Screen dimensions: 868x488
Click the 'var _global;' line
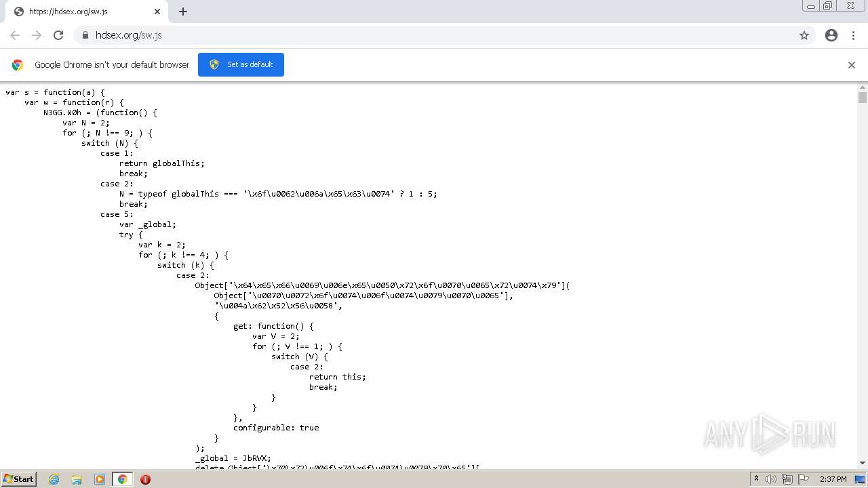coord(148,224)
